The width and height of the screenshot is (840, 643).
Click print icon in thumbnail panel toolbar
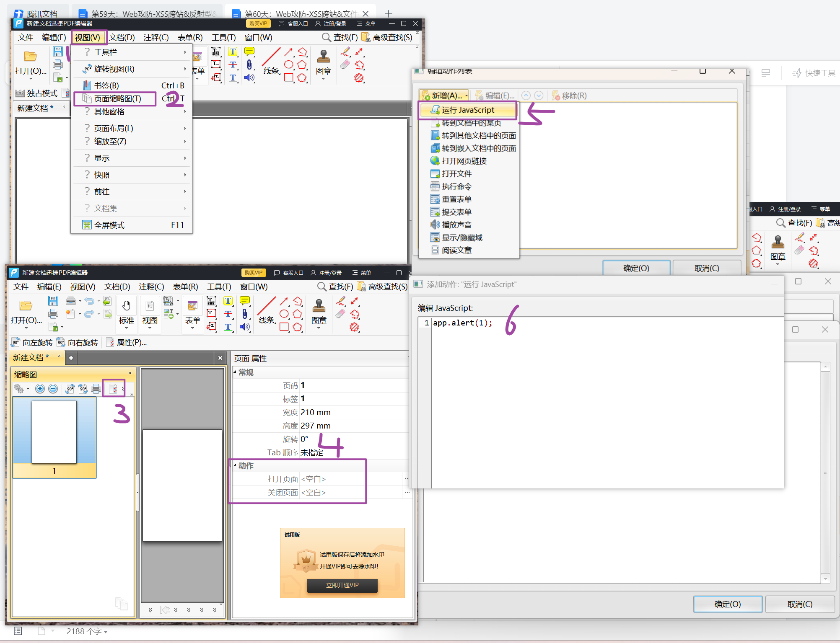point(96,389)
